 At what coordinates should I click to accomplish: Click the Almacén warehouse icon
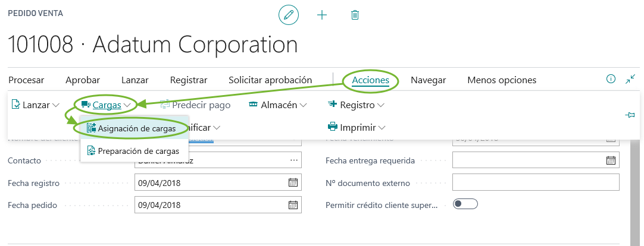point(254,105)
